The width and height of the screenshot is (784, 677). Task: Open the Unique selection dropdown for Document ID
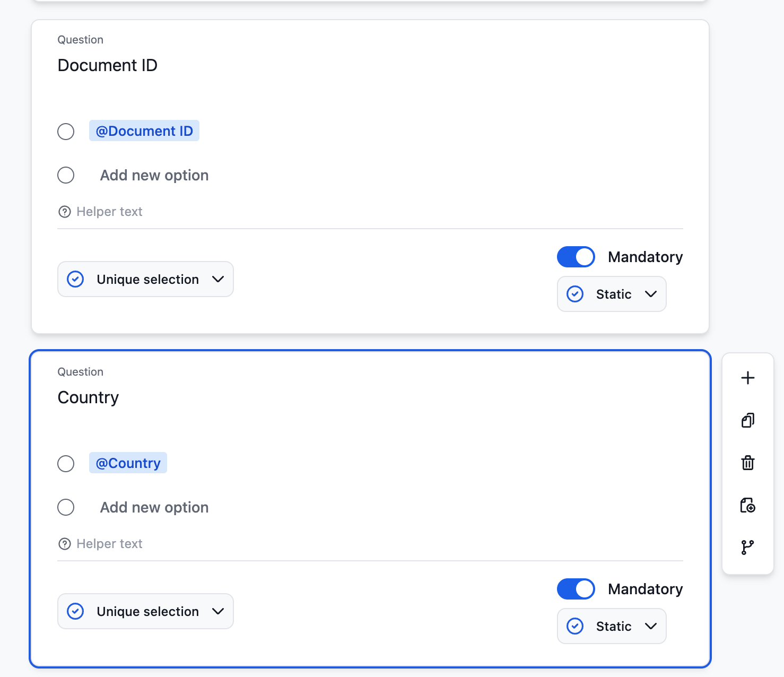[145, 279]
